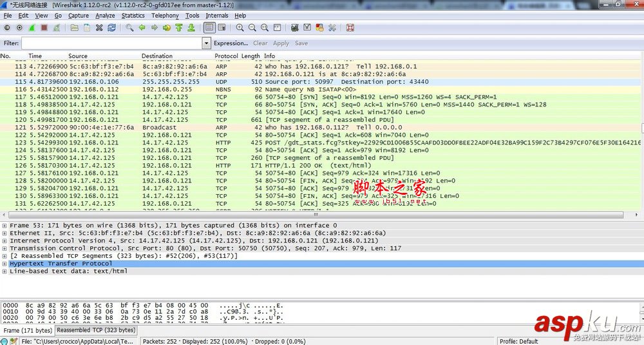Click the Clear filter button
The width and height of the screenshot is (644, 345).
(x=260, y=43)
